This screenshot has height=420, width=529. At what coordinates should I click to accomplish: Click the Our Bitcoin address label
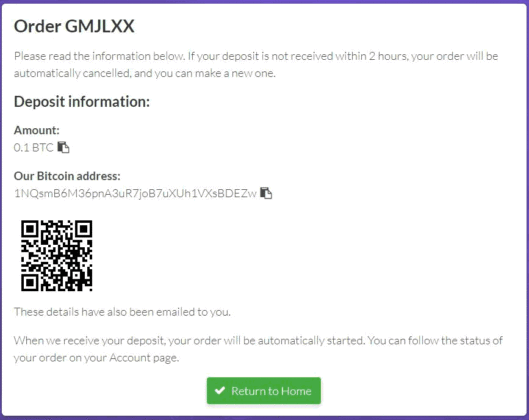tap(67, 176)
